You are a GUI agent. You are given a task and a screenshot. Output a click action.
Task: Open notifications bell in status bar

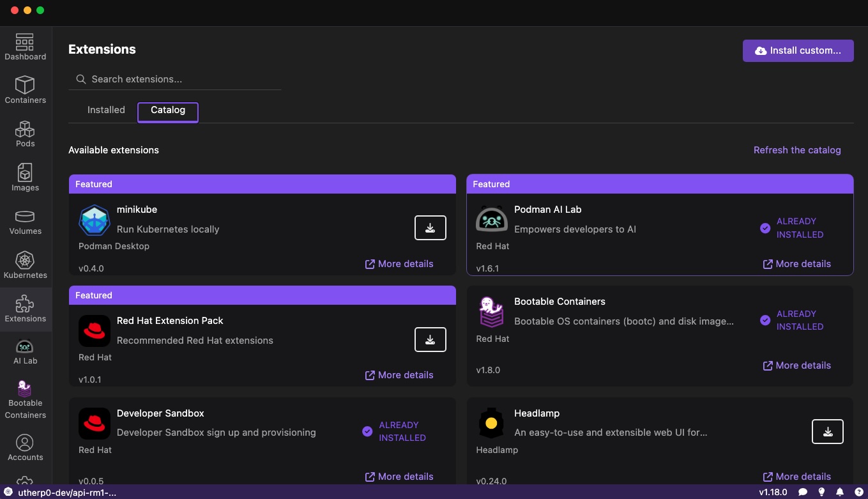[840, 492]
